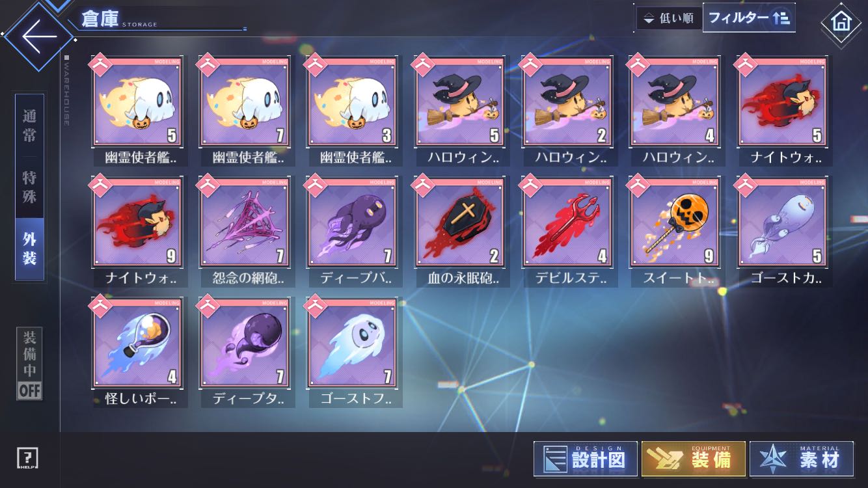This screenshot has height=488, width=868.
Task: Select the 外装 tab
Action: [x=29, y=249]
